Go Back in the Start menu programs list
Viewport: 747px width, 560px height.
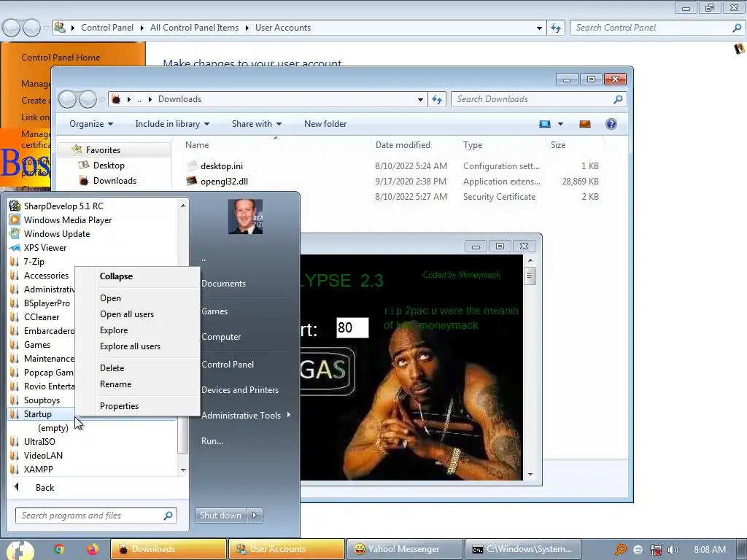coord(44,488)
